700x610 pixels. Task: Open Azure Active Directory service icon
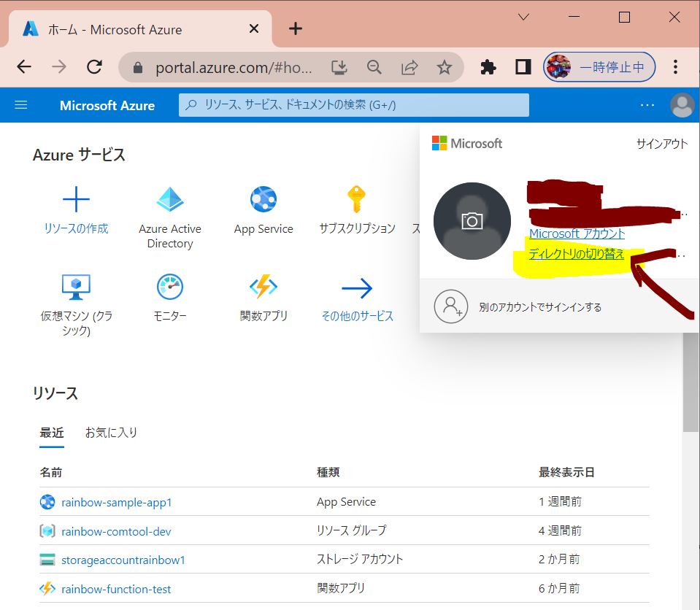point(170,199)
